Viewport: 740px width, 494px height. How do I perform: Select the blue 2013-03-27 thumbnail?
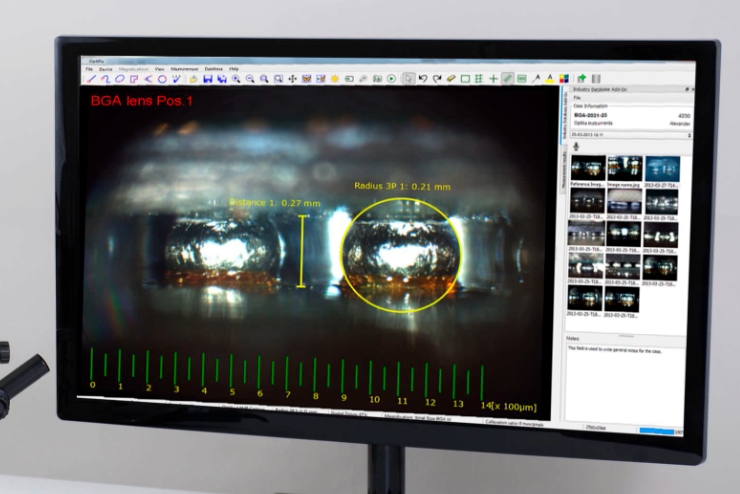(663, 169)
